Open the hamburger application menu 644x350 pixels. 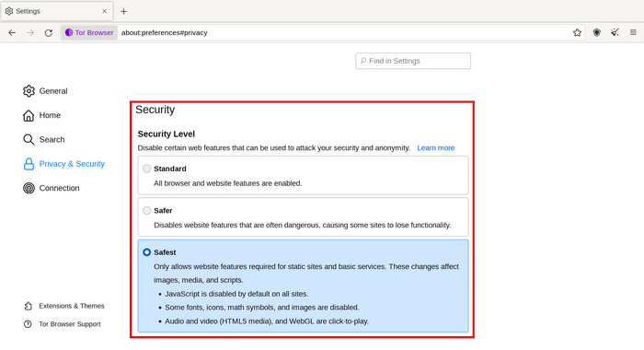[633, 32]
